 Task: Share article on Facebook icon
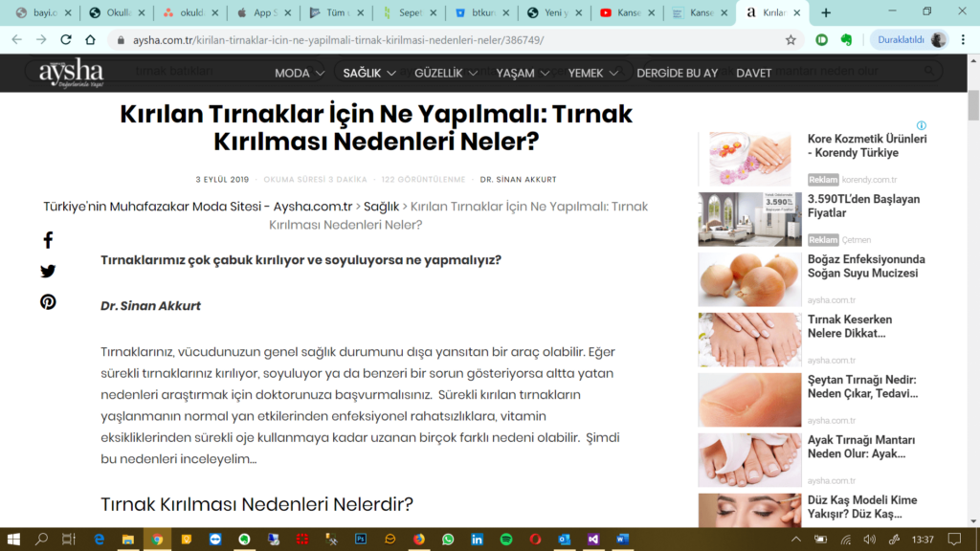click(48, 240)
